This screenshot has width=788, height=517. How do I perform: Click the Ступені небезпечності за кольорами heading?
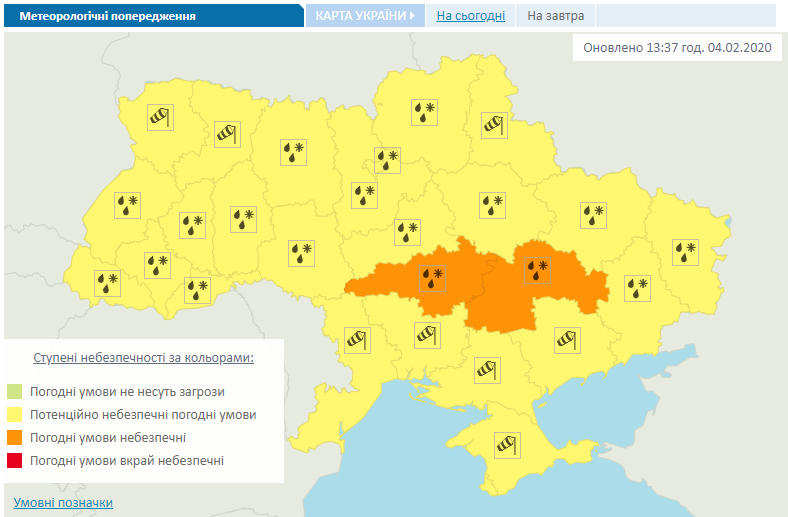143,357
